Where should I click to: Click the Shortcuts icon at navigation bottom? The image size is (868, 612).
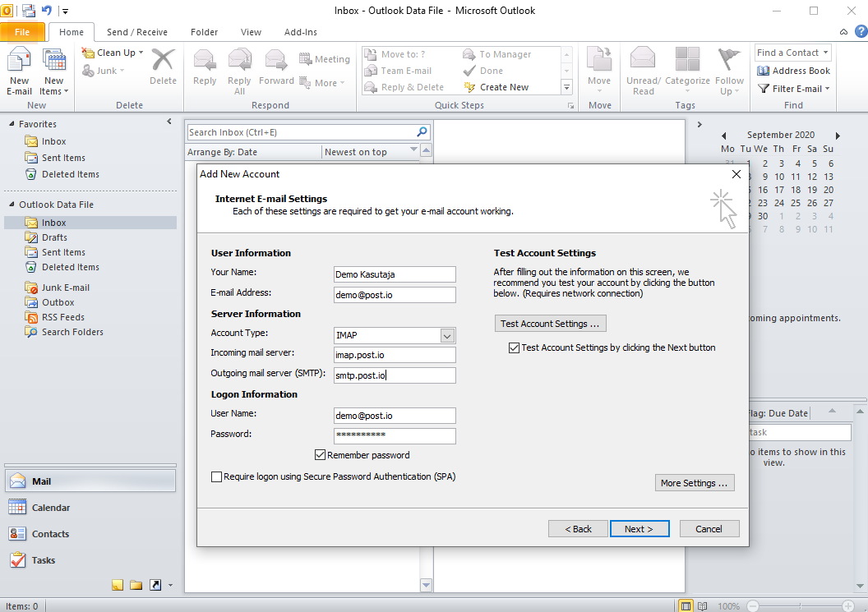point(155,585)
